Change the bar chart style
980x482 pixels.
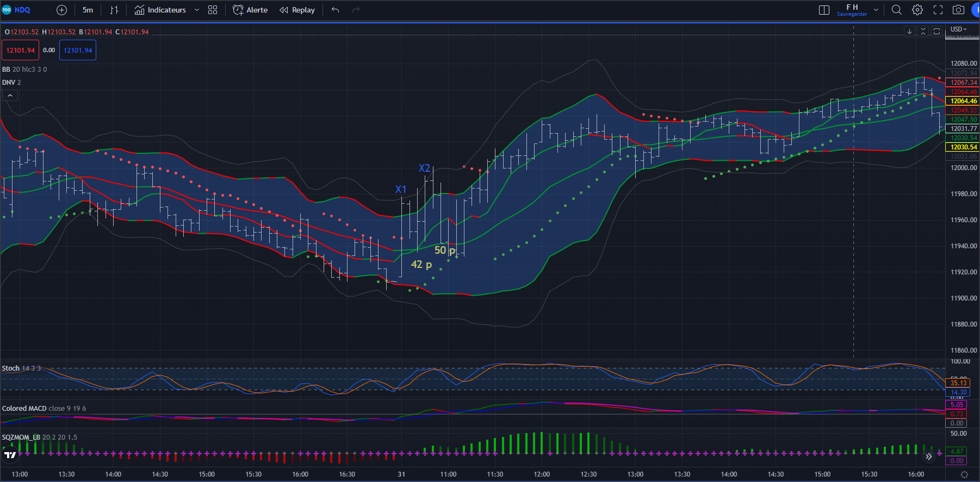(x=114, y=10)
